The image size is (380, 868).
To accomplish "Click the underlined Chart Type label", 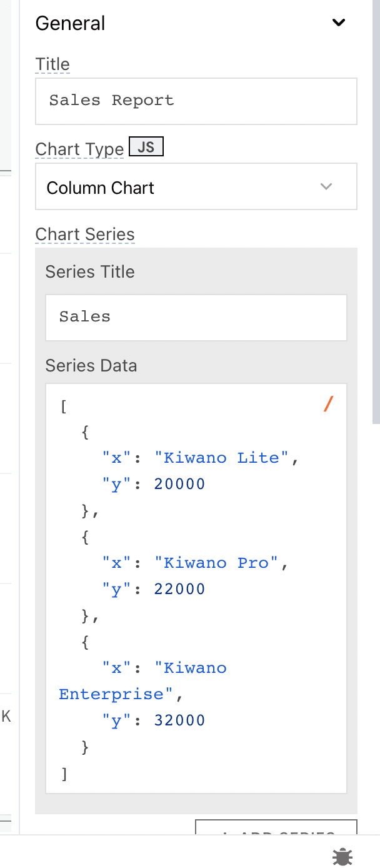I will [x=79, y=149].
